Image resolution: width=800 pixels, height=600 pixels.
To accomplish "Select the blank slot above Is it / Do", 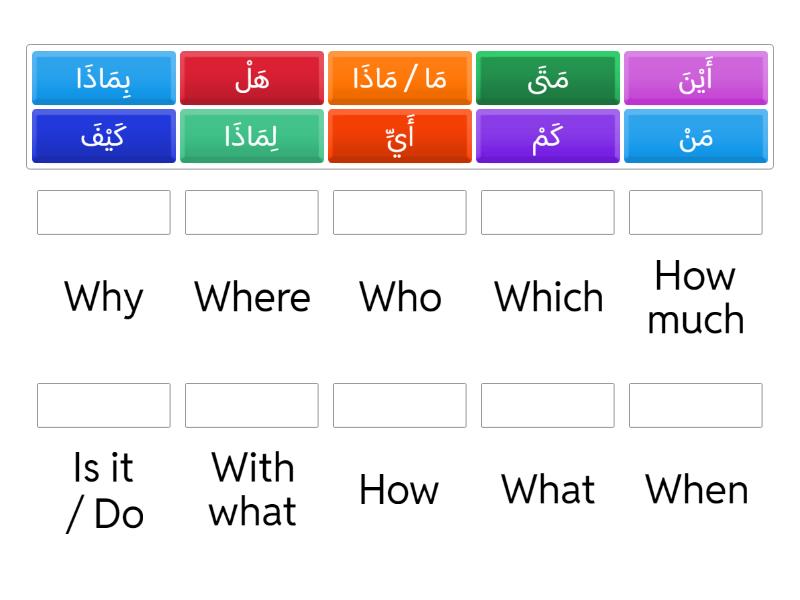I will (x=103, y=405).
